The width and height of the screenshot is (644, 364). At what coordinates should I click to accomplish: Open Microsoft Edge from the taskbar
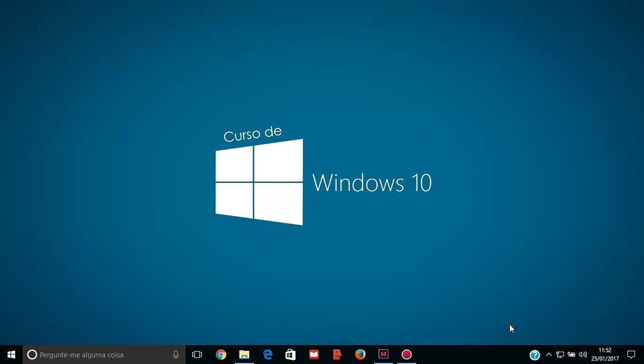tap(267, 354)
